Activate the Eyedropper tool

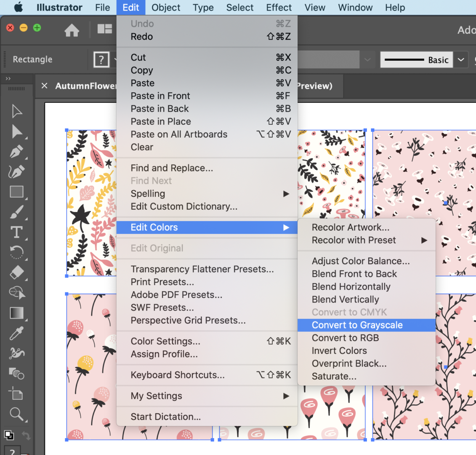coord(16,333)
